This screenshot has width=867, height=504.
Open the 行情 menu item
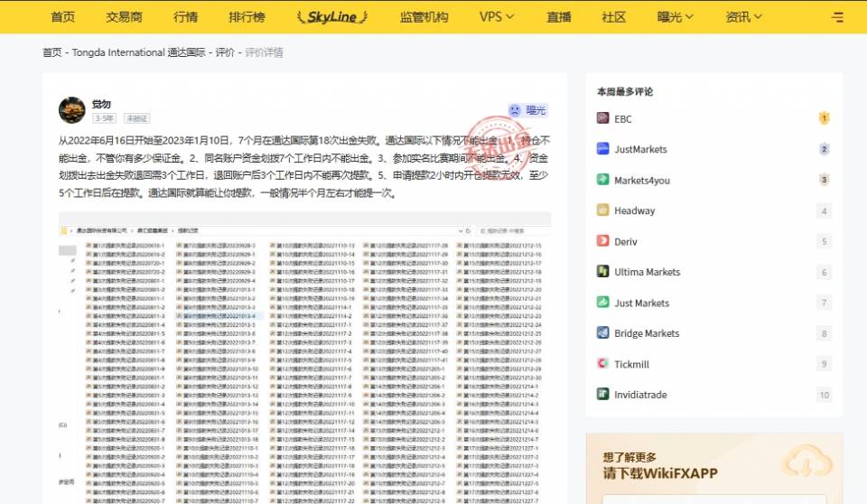pyautogui.click(x=185, y=17)
